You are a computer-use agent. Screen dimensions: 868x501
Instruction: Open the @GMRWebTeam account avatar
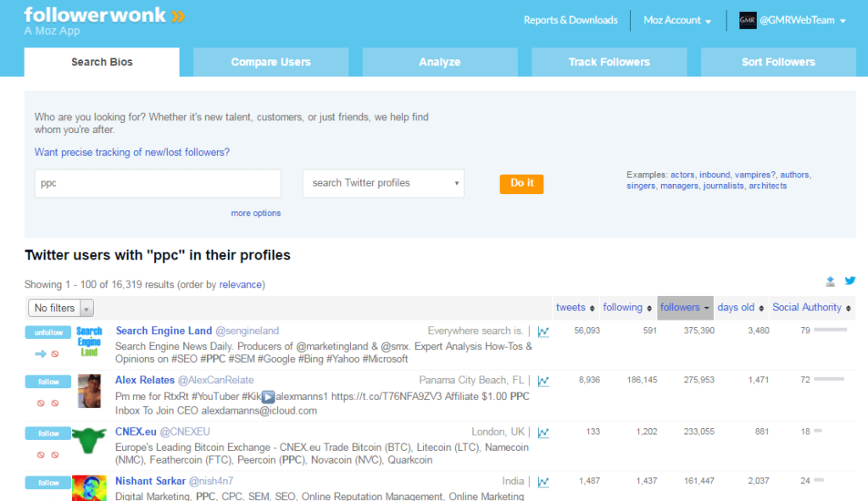pos(748,20)
